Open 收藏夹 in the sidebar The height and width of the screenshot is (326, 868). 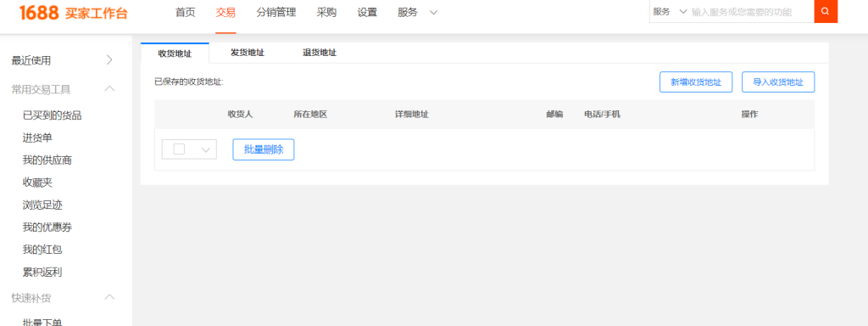(x=37, y=183)
